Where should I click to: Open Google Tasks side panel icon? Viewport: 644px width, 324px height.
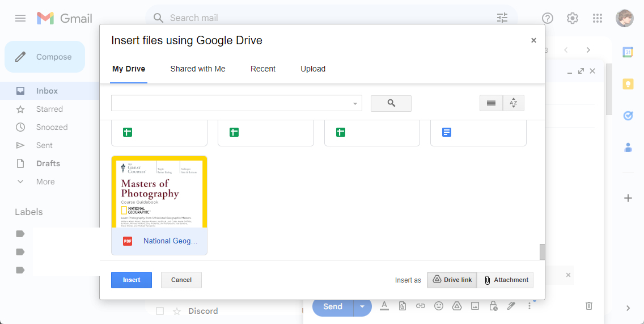(x=628, y=116)
